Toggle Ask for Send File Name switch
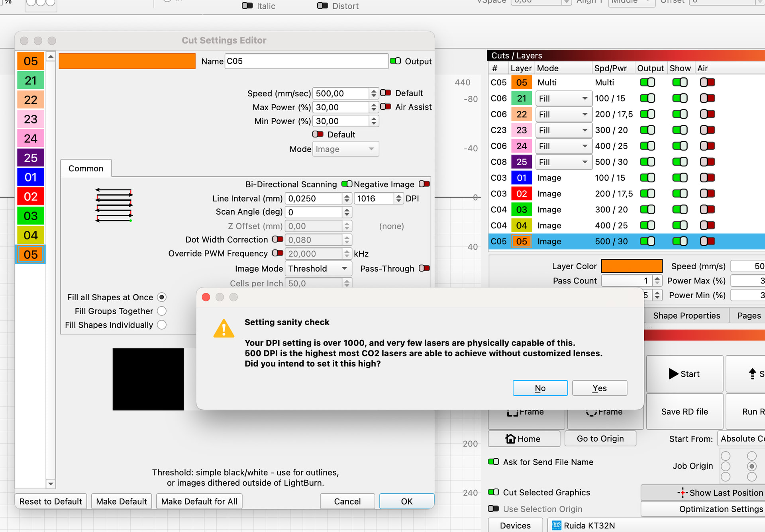This screenshot has height=532, width=765. [494, 462]
